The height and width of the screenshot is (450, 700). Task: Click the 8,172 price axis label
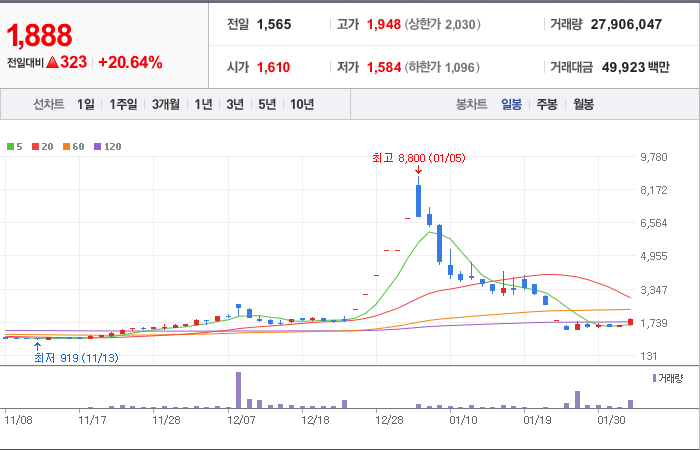(654, 190)
